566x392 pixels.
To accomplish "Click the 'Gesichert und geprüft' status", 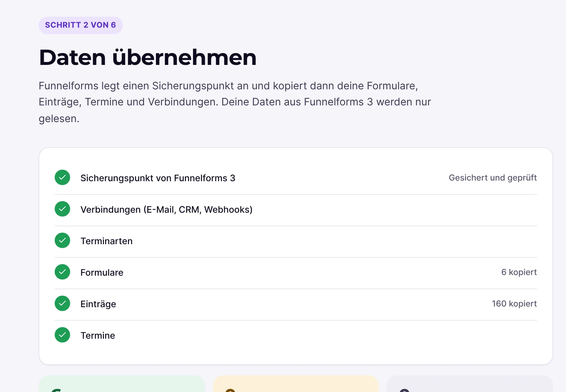I will click(493, 178).
